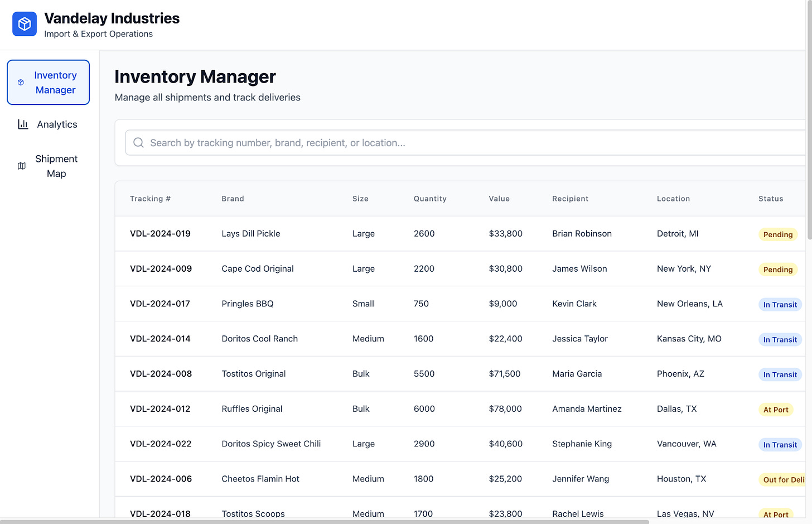
Task: Click the Vancouver, WA location cell
Action: click(687, 444)
